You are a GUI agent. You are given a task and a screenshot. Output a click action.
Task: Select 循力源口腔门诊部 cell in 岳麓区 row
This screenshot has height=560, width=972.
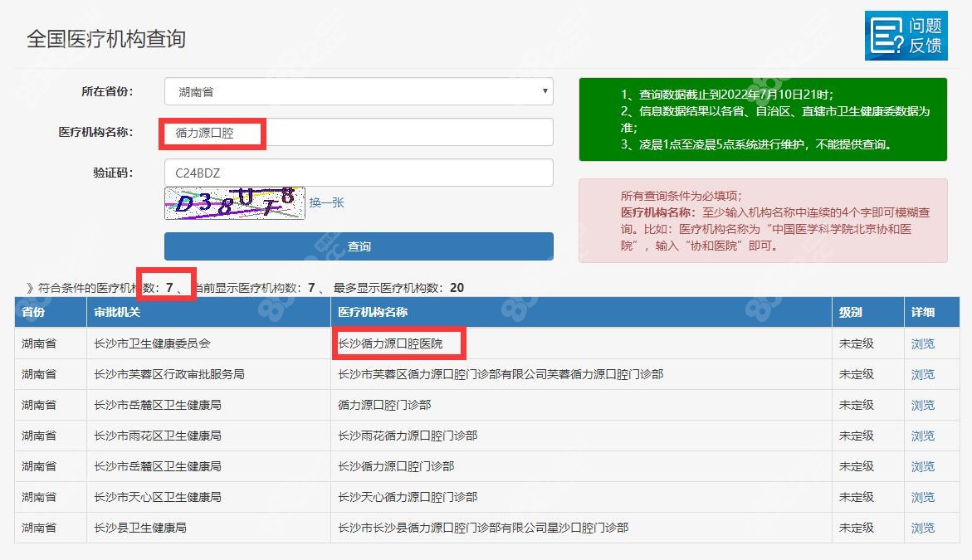(x=581, y=405)
